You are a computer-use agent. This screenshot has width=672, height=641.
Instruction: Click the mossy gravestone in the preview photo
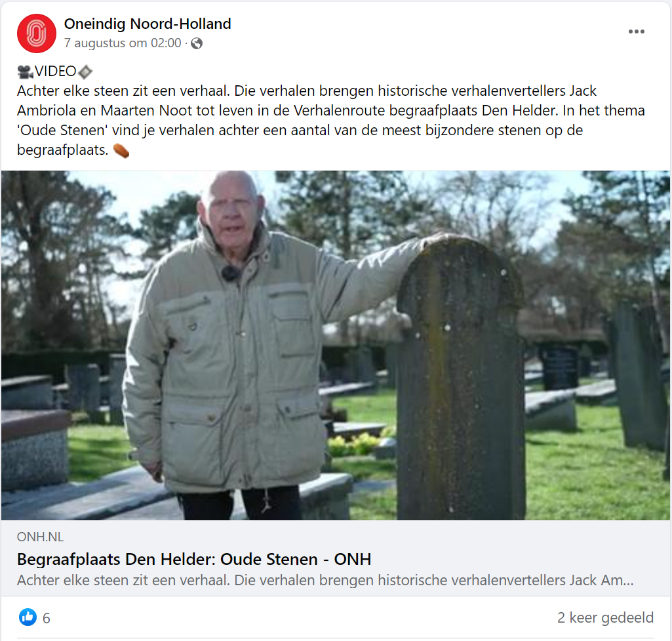pos(461,377)
